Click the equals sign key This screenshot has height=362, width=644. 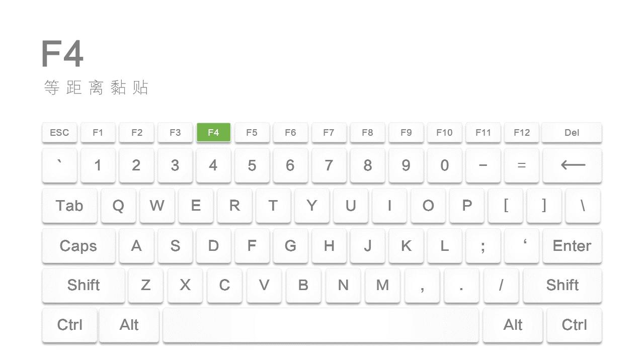(x=521, y=165)
